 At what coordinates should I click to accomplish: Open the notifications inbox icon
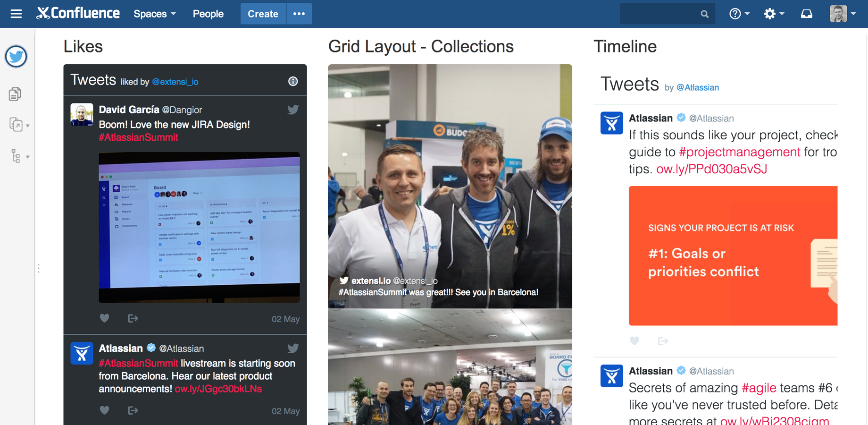click(x=807, y=14)
